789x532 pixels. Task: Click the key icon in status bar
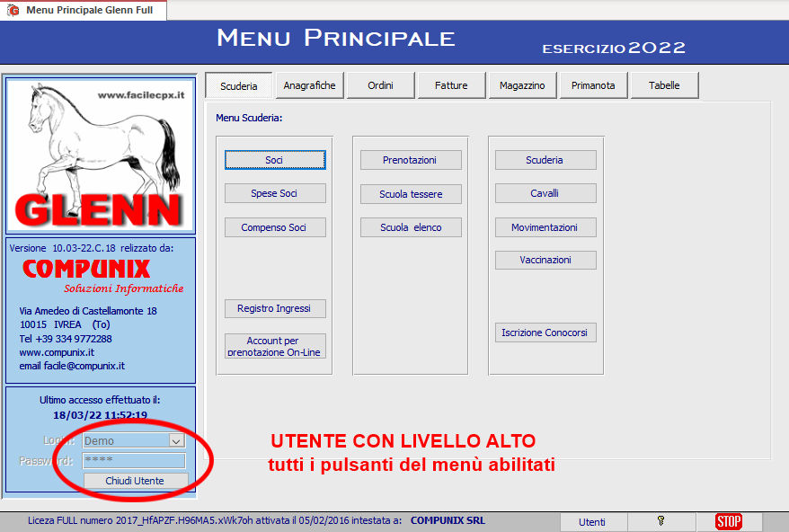click(x=660, y=521)
